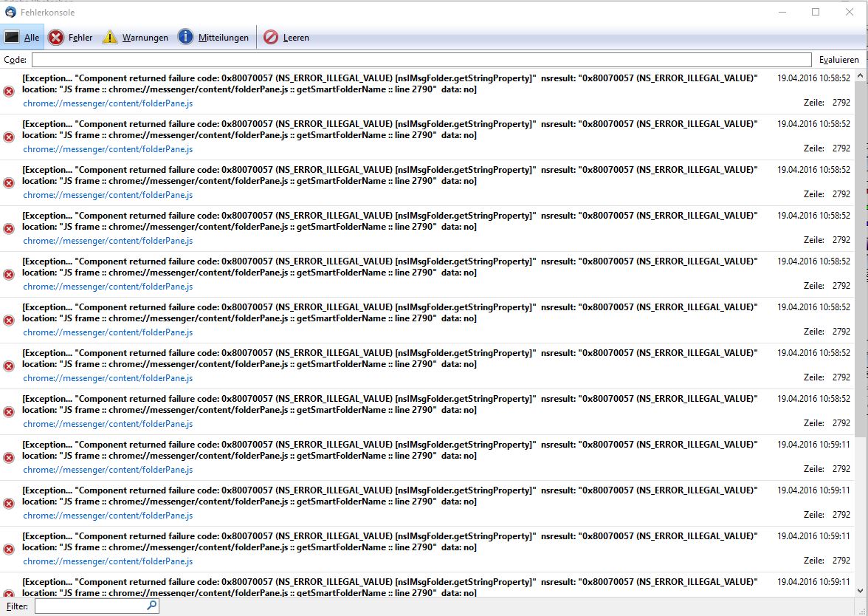The width and height of the screenshot is (868, 616).
Task: Show all messages with the Alle button
Action: click(22, 37)
